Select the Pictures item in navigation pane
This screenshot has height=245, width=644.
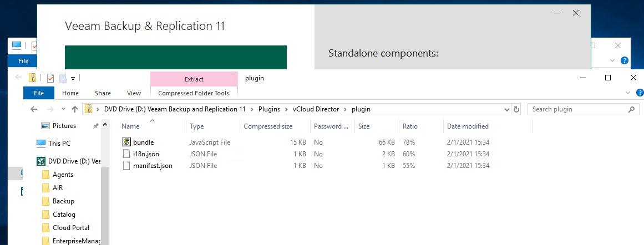tap(64, 126)
